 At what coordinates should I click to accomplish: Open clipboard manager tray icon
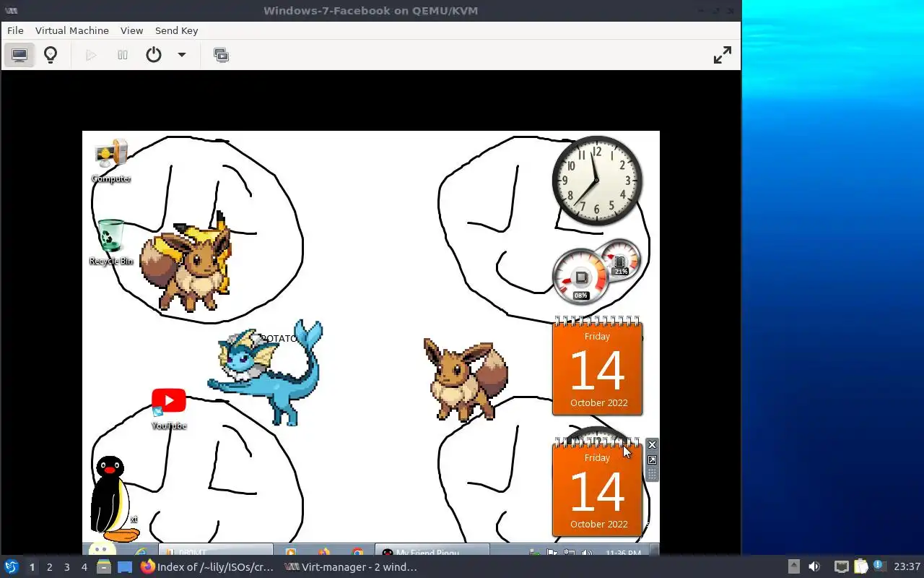coord(860,567)
